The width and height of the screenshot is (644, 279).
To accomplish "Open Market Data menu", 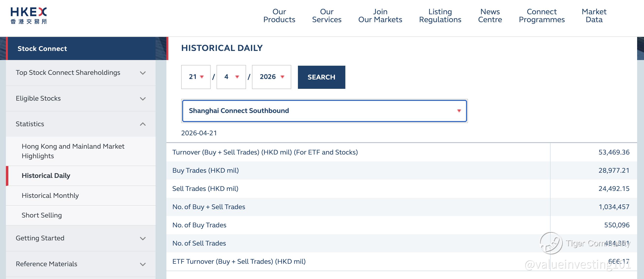I will click(x=594, y=15).
